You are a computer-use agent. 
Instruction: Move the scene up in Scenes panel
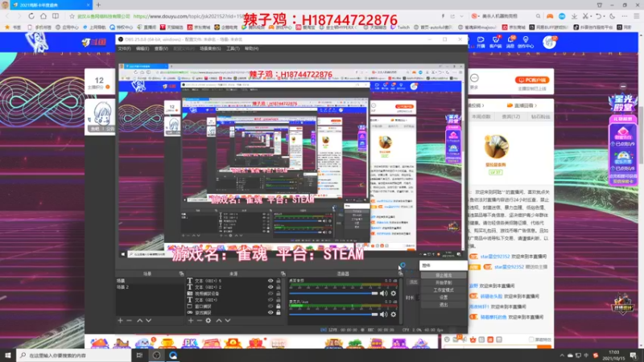pyautogui.click(x=139, y=320)
